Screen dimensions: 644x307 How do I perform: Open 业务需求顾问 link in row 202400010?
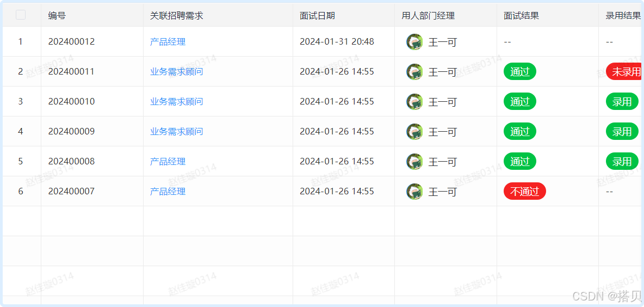[x=177, y=101]
